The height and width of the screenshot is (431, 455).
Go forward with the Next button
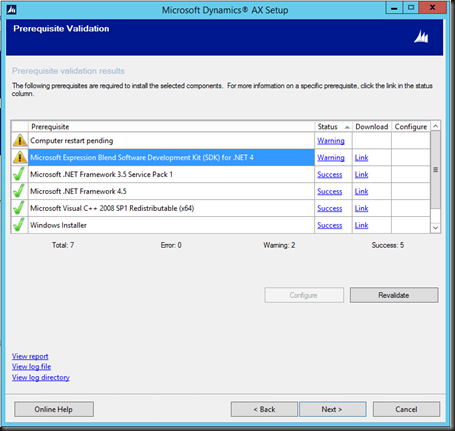pos(332,409)
